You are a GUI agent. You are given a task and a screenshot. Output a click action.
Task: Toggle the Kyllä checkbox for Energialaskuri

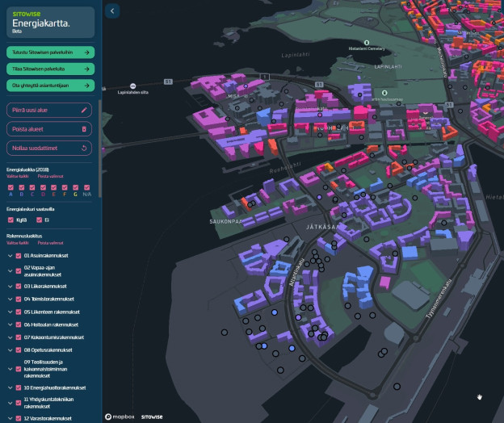click(10, 220)
